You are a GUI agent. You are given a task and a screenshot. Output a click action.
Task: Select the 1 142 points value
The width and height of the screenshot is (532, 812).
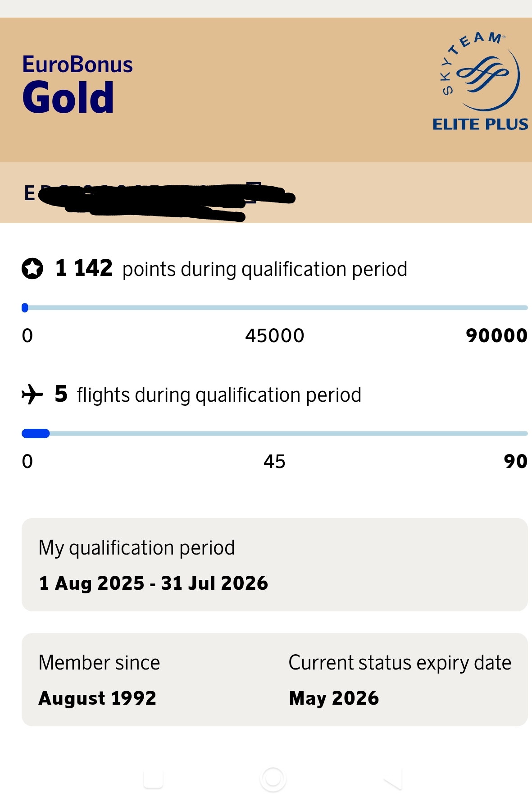(x=84, y=268)
